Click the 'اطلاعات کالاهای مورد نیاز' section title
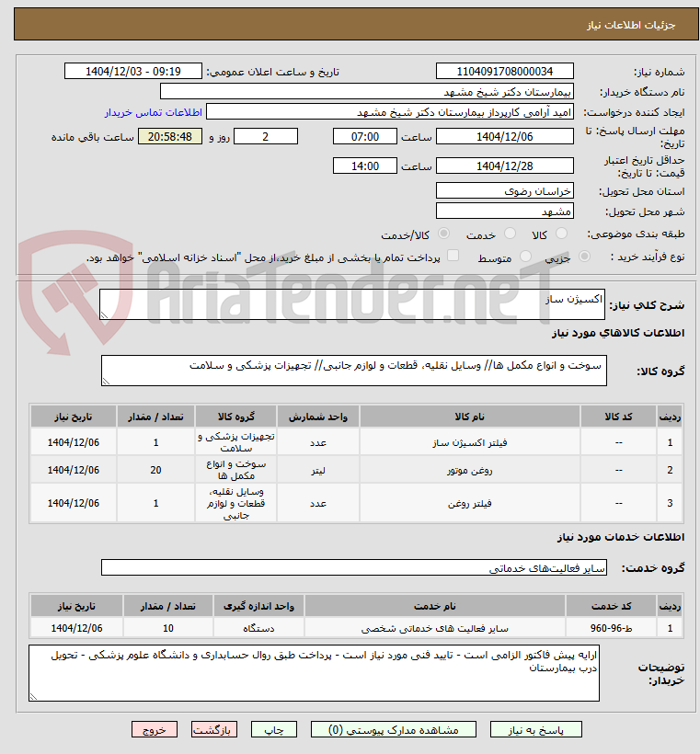 click(618, 333)
